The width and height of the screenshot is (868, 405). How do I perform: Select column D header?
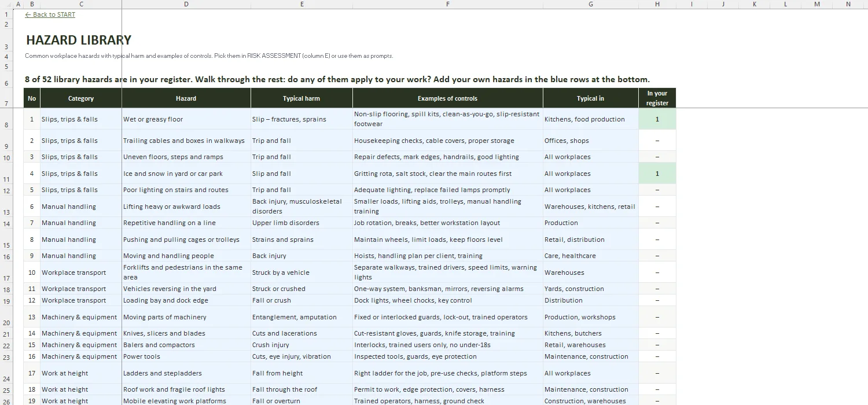pyautogui.click(x=186, y=4)
